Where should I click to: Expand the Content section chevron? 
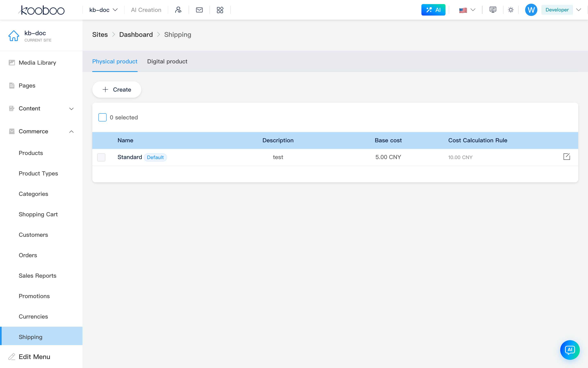(71, 109)
